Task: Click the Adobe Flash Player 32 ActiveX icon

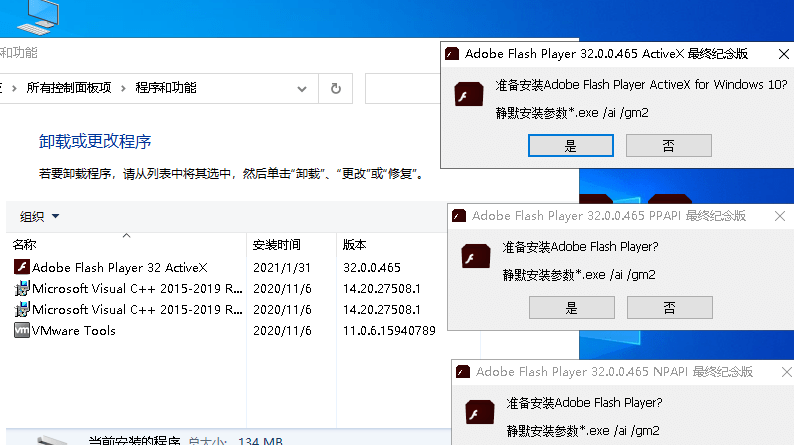Action: pos(22,267)
